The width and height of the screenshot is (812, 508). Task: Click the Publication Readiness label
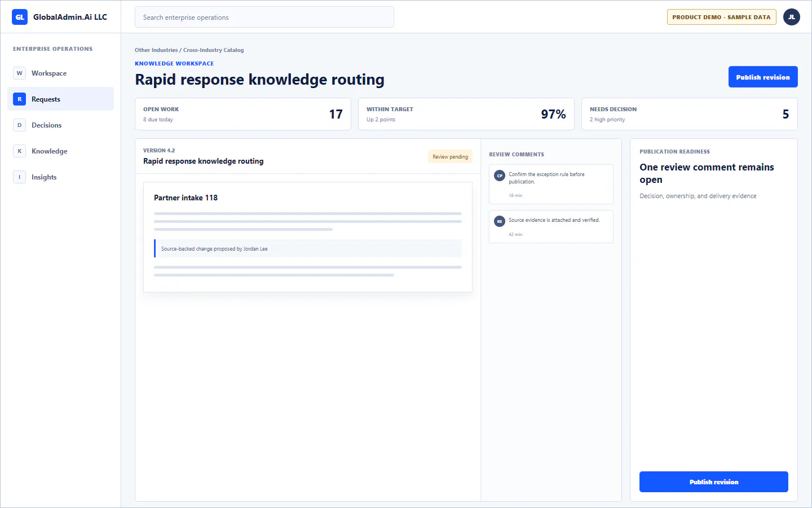(675, 152)
